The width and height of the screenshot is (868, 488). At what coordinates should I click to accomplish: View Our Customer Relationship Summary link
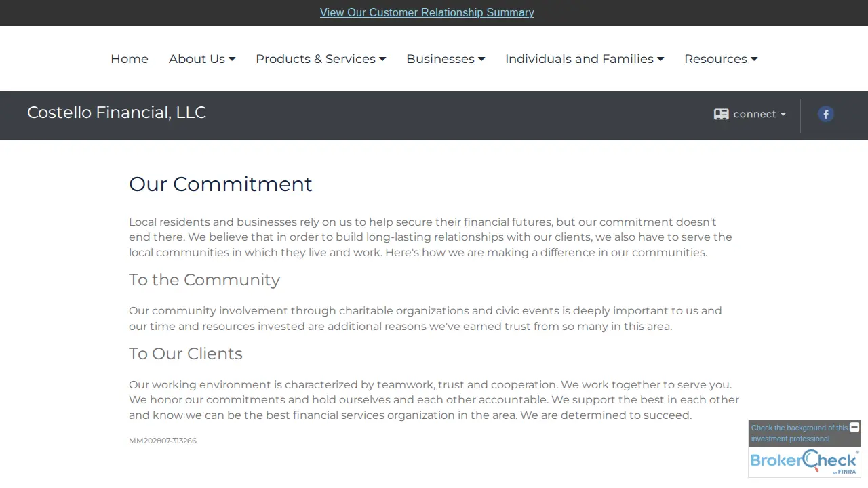(x=427, y=12)
